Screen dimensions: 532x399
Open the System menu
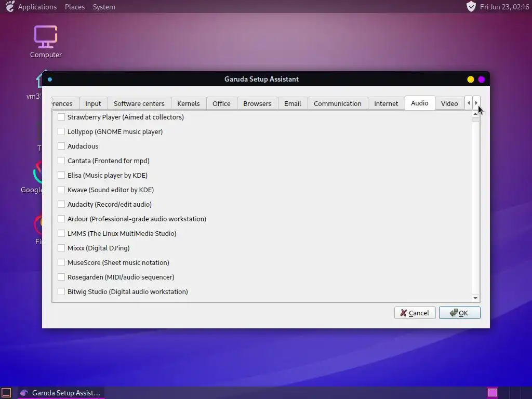(x=104, y=7)
